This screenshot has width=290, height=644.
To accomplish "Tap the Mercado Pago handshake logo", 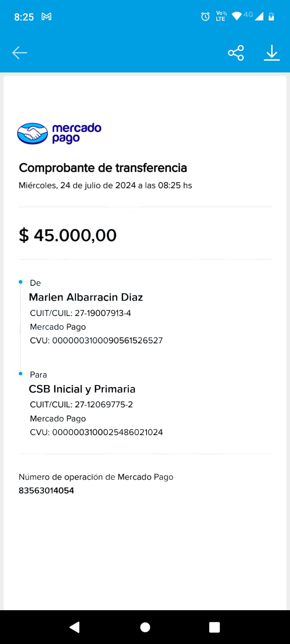I will tap(33, 133).
